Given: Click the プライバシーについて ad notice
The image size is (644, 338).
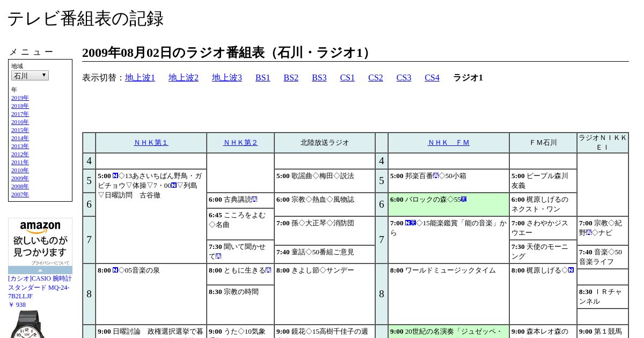Looking at the screenshot, I should 50,263.
